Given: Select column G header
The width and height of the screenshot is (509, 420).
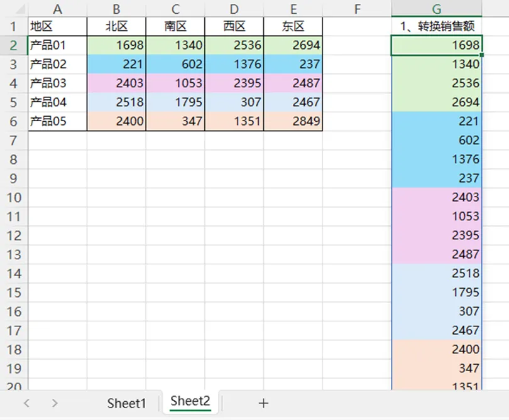Looking at the screenshot, I should [x=437, y=9].
